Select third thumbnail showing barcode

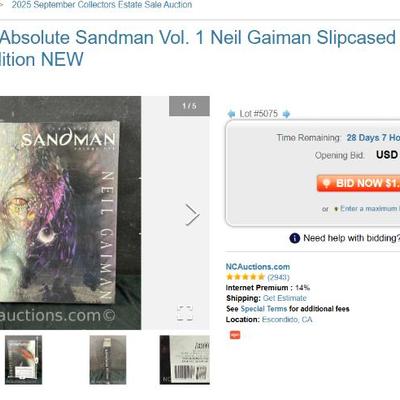(185, 360)
